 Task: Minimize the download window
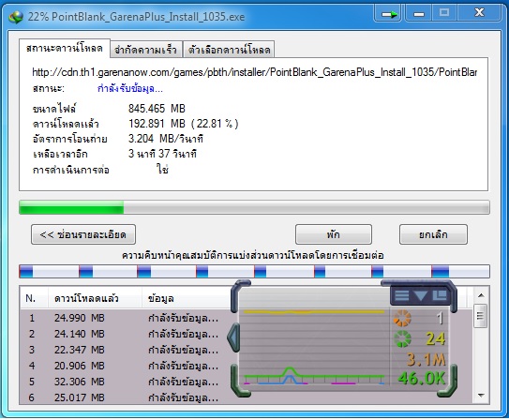418,14
